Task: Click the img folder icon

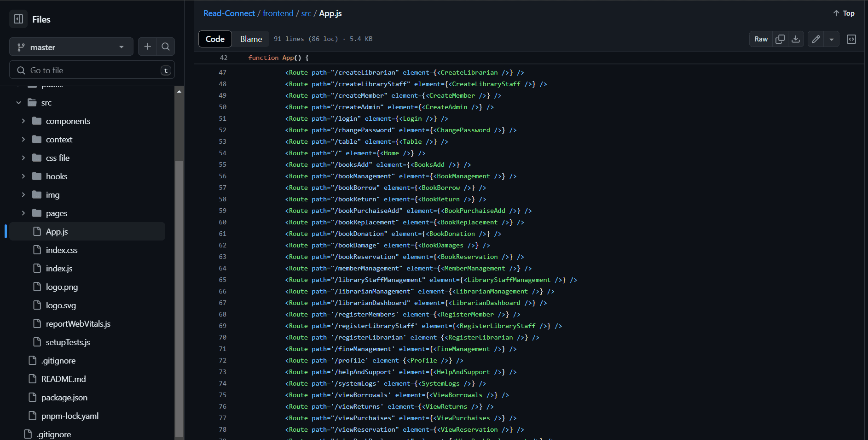Action: [37, 195]
